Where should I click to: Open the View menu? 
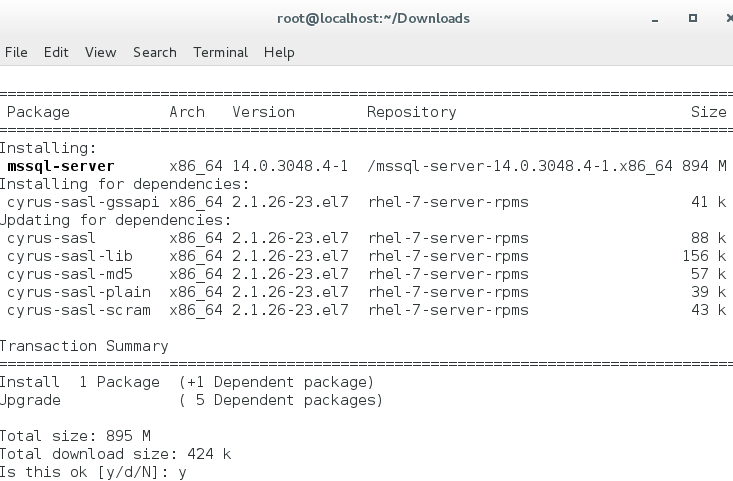click(101, 52)
